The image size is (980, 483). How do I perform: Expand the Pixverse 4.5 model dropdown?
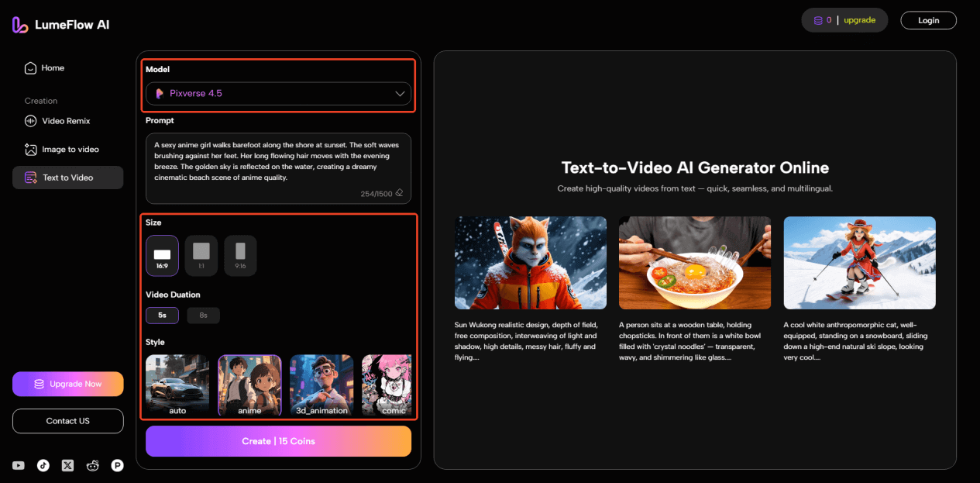(x=278, y=94)
